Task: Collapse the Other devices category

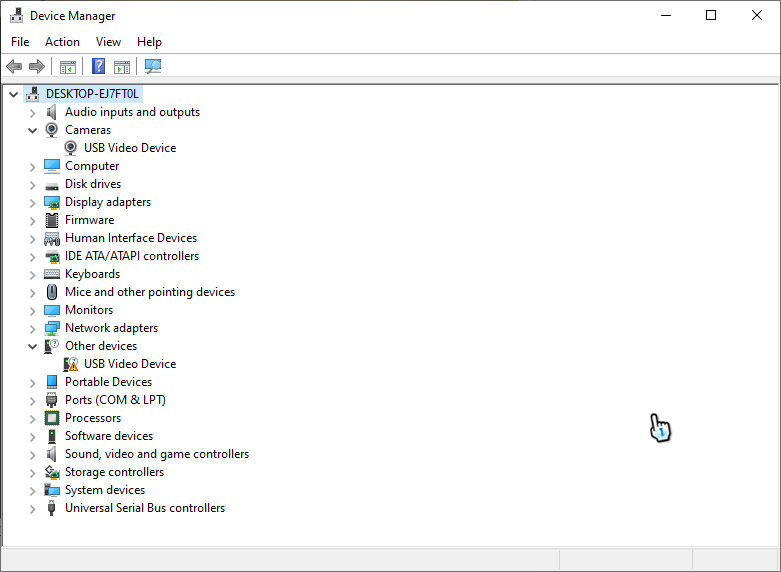Action: [x=32, y=346]
